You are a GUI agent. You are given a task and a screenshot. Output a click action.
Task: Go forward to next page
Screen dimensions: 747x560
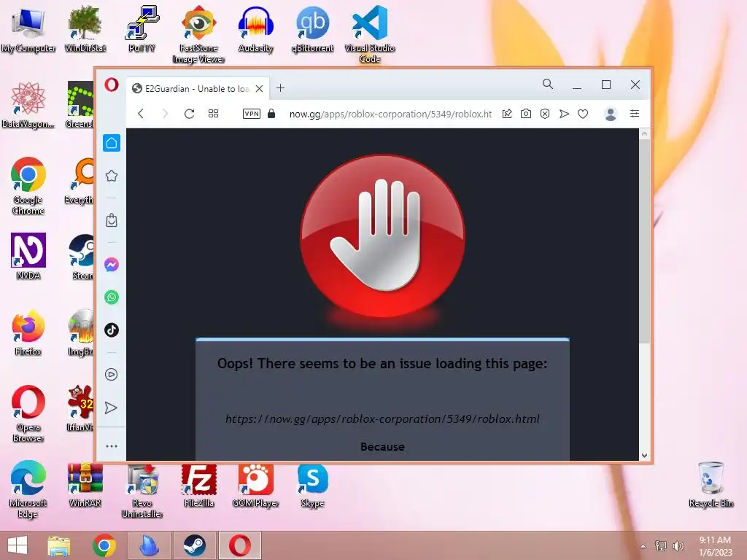pyautogui.click(x=165, y=114)
